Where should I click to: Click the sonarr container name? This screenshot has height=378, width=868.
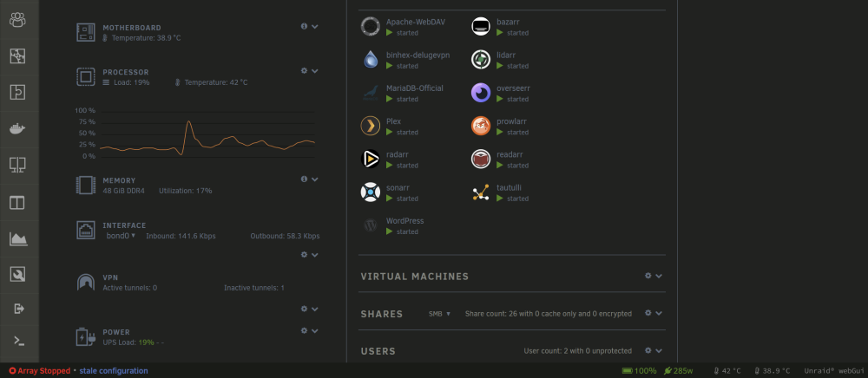click(398, 188)
